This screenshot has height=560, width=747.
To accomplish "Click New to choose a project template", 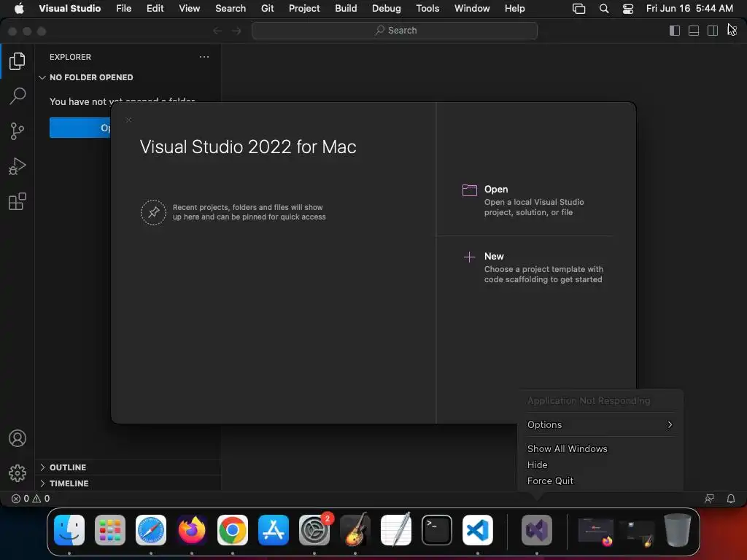I will pyautogui.click(x=543, y=274).
